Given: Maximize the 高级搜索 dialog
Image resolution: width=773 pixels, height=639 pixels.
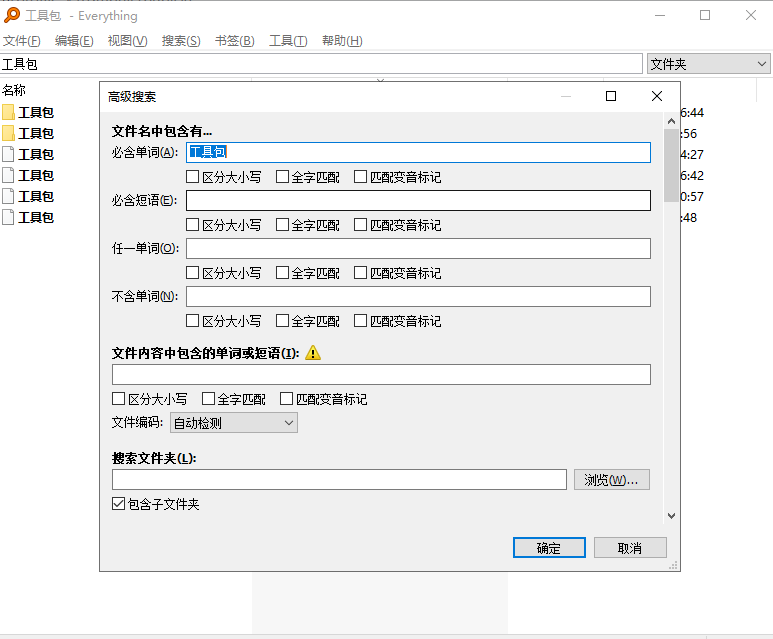Looking at the screenshot, I should click(611, 96).
